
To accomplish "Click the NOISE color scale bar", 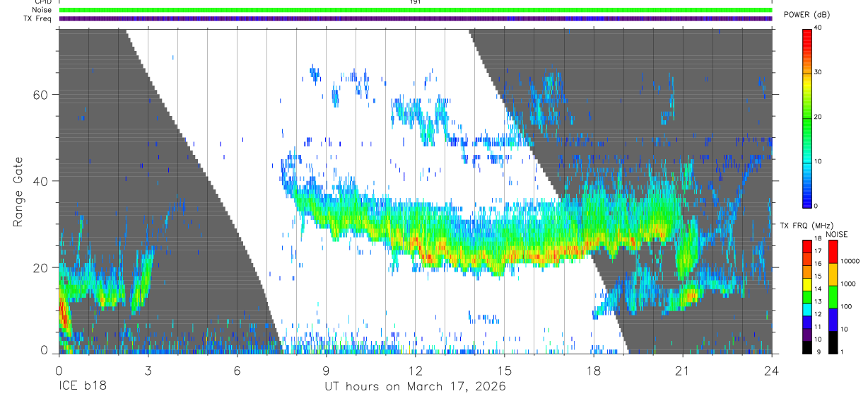I will (833, 296).
